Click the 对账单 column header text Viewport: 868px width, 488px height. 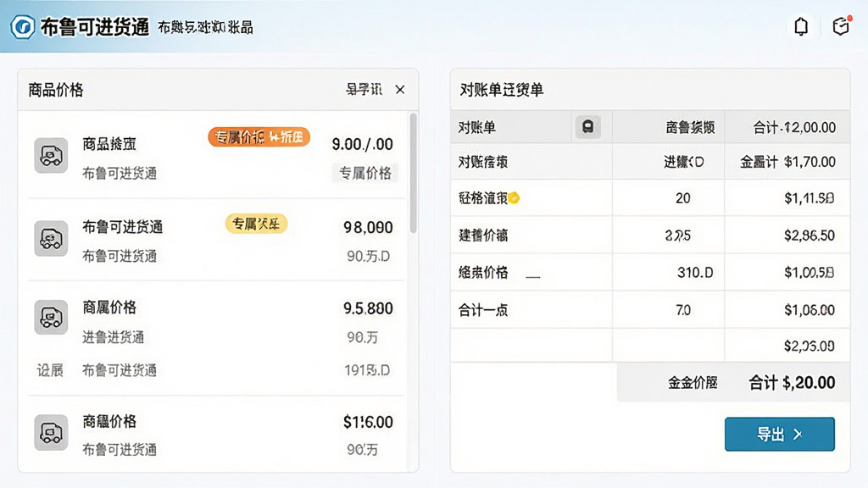point(476,127)
